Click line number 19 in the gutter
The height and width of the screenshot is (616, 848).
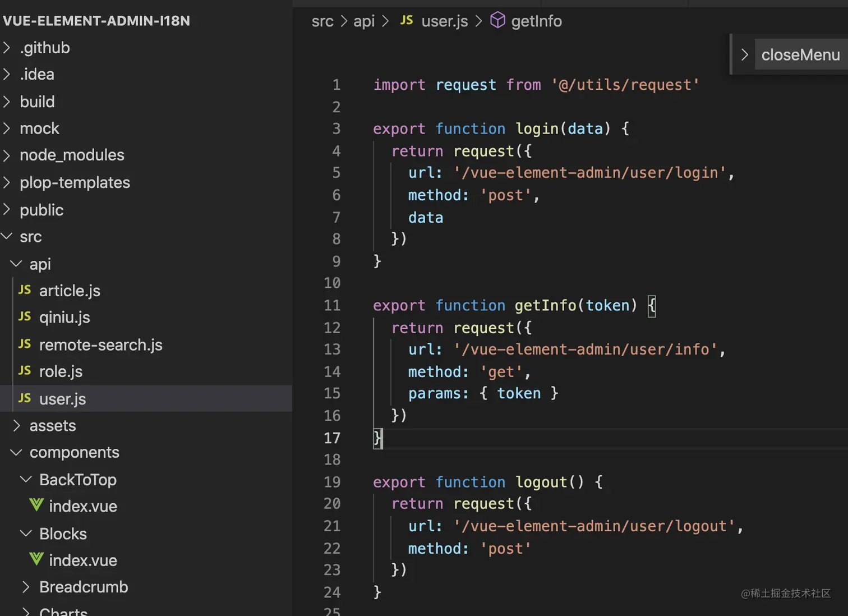(x=332, y=482)
